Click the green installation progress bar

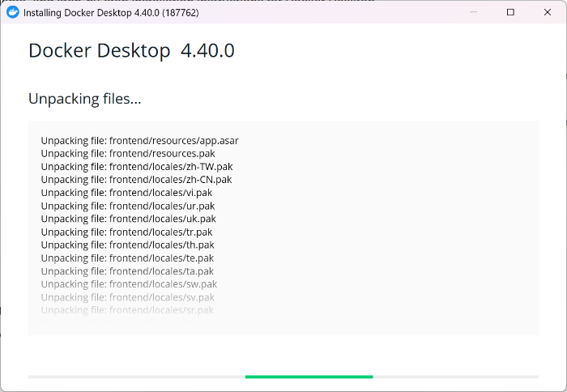309,377
